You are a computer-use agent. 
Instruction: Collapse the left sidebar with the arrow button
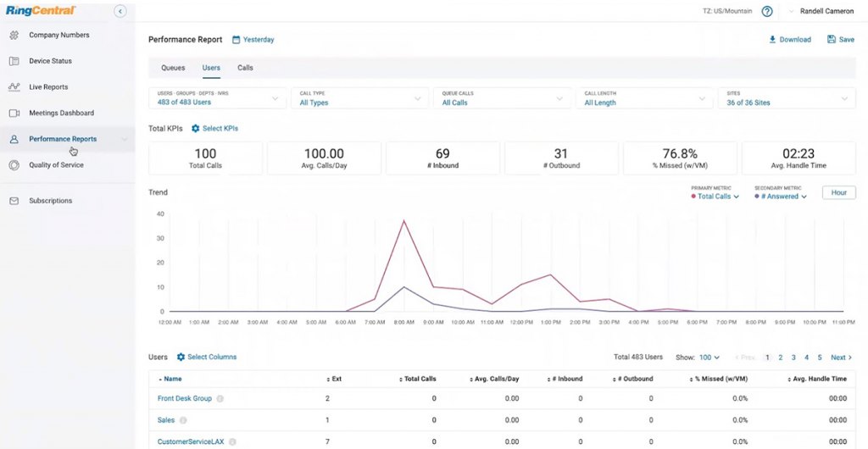[x=120, y=11]
